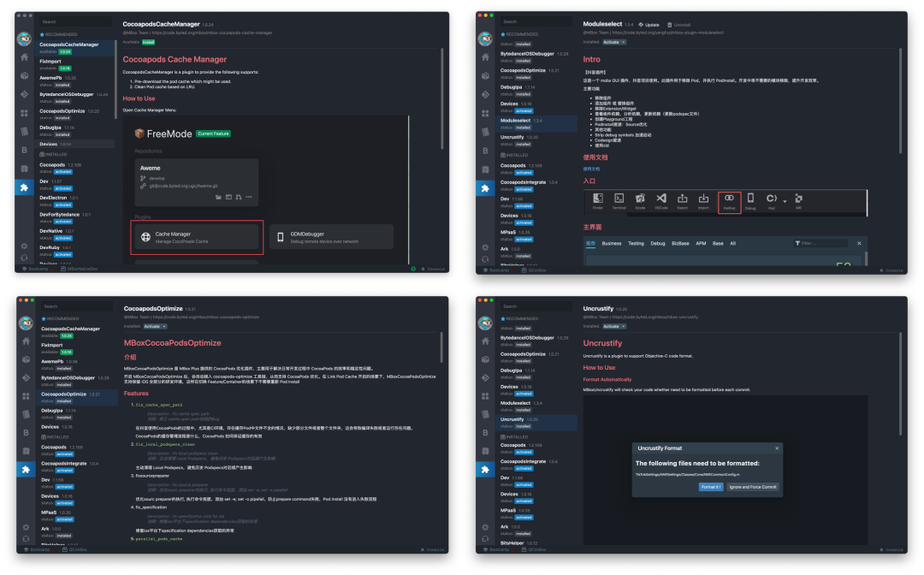Open folder icon on the Aweme repository card
The height and width of the screenshot is (575, 924).
click(219, 197)
